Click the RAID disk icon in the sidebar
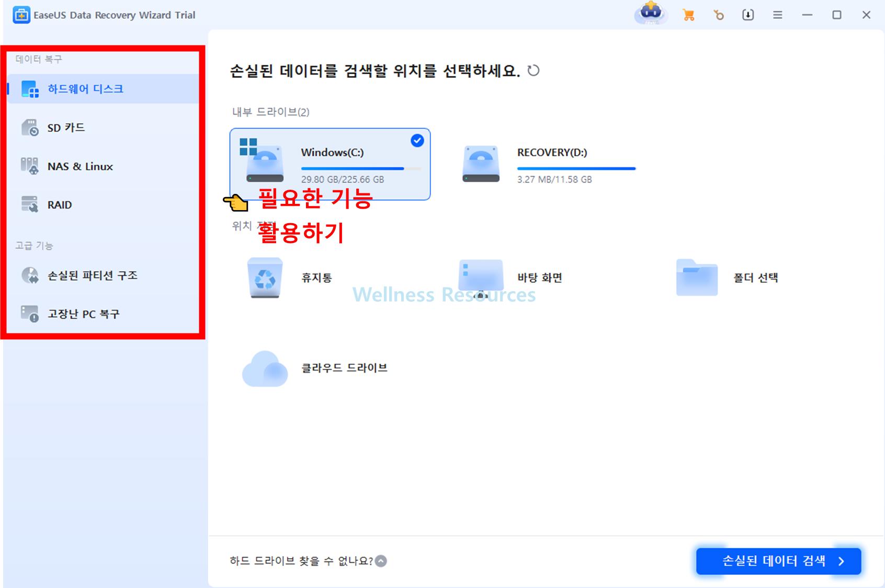The image size is (885, 588). pos(30,205)
